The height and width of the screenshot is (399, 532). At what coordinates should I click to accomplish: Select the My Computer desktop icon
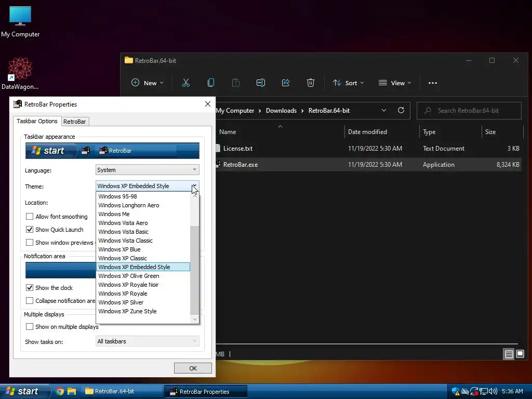click(x=20, y=21)
